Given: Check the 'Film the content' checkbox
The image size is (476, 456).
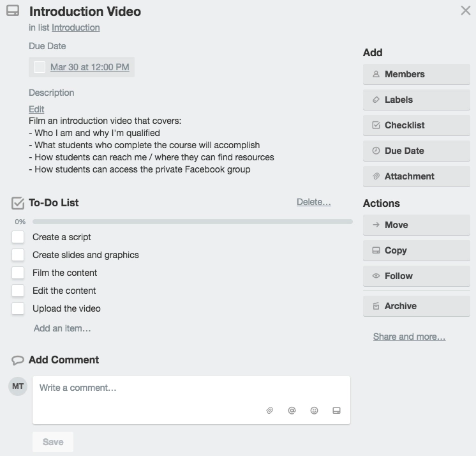Looking at the screenshot, I should click(x=18, y=273).
